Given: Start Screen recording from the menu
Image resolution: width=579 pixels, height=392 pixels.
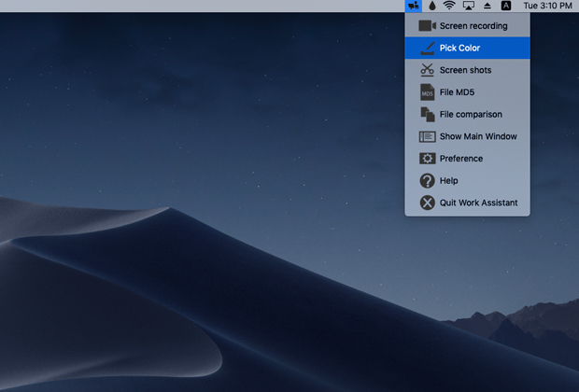Looking at the screenshot, I should tap(468, 26).
